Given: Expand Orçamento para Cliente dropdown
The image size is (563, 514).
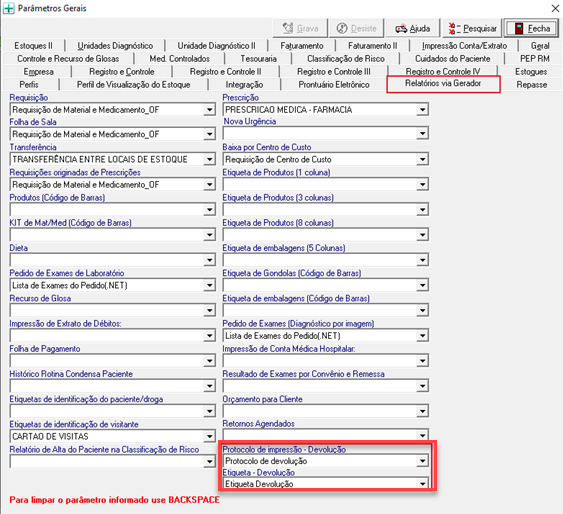Looking at the screenshot, I should tap(422, 411).
